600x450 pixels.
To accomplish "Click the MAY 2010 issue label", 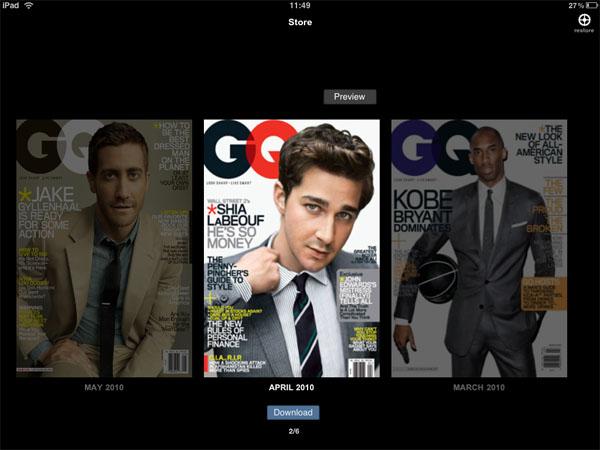I will 104,387.
